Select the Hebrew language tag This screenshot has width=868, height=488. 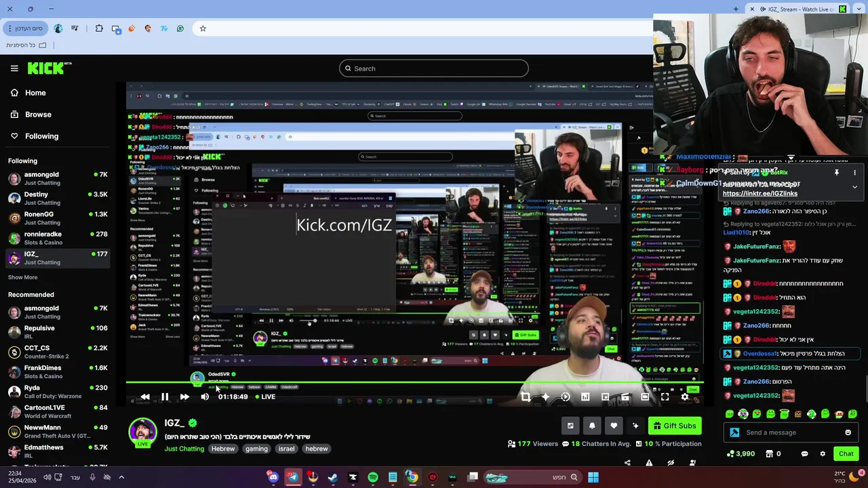click(x=223, y=449)
